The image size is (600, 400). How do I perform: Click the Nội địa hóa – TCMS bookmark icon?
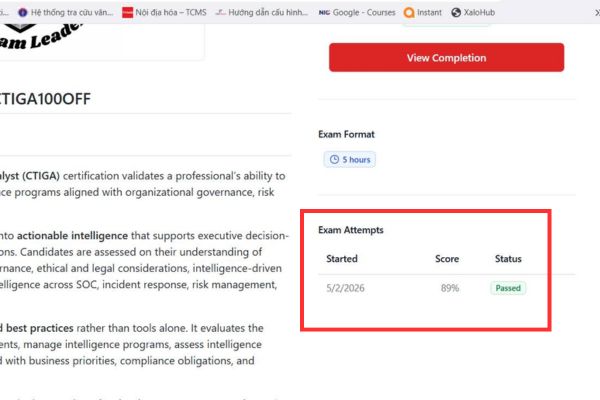tap(126, 12)
